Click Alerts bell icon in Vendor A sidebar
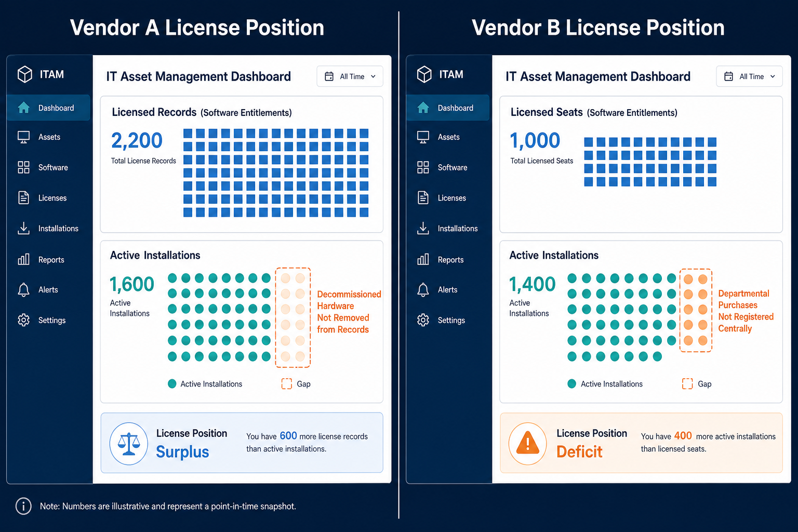 (x=24, y=290)
